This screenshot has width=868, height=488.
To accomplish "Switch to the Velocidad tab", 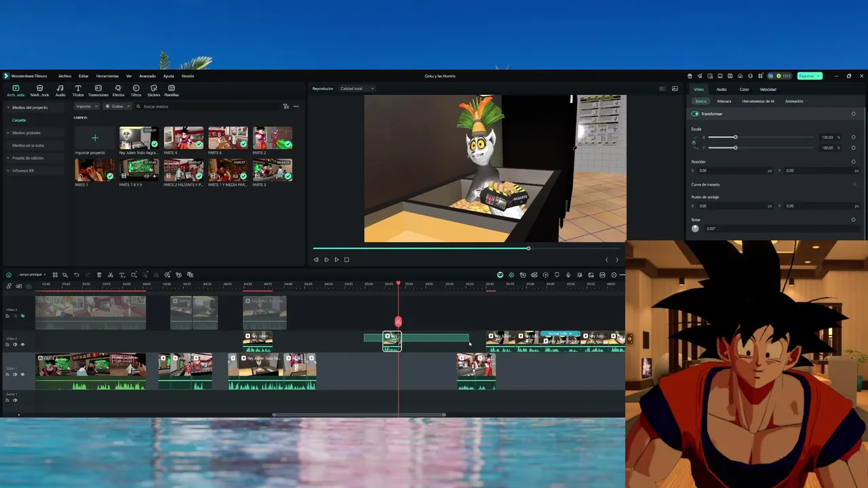I will pyautogui.click(x=768, y=89).
